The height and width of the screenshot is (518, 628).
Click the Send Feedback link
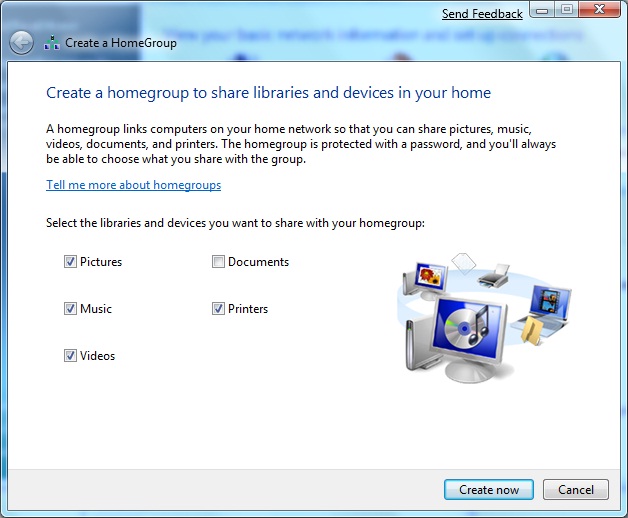[x=482, y=14]
